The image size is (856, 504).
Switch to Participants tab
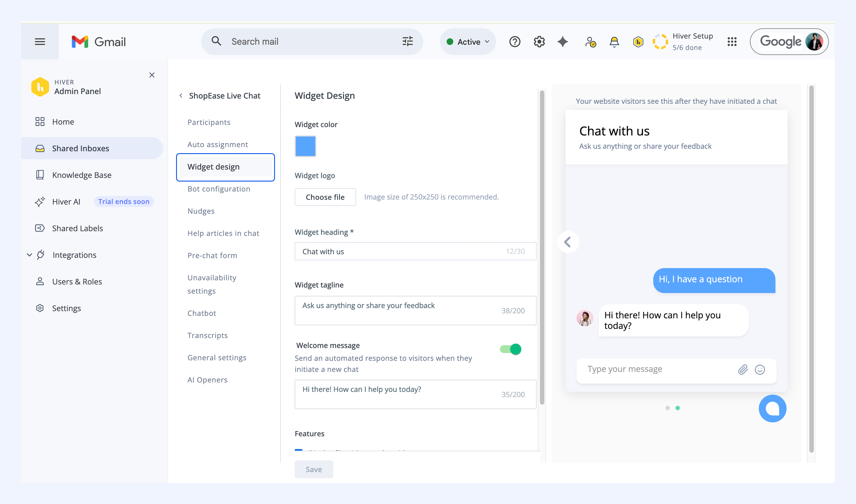click(209, 122)
